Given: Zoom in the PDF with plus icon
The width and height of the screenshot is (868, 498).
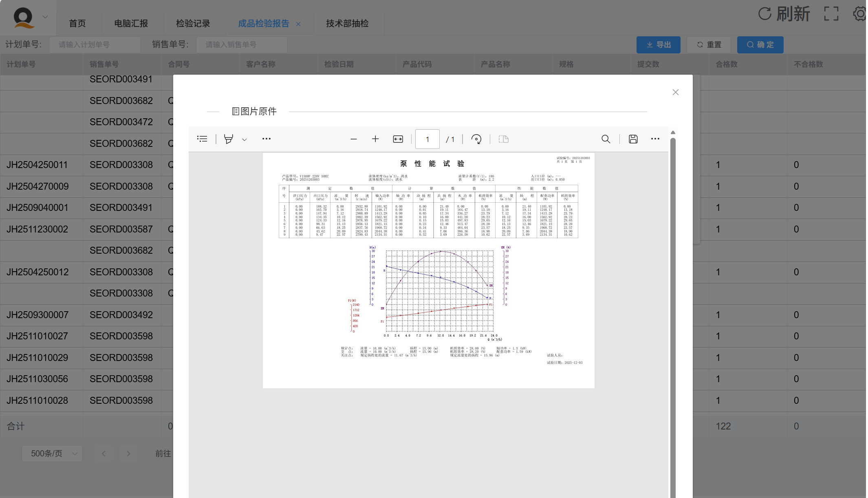Looking at the screenshot, I should (375, 139).
